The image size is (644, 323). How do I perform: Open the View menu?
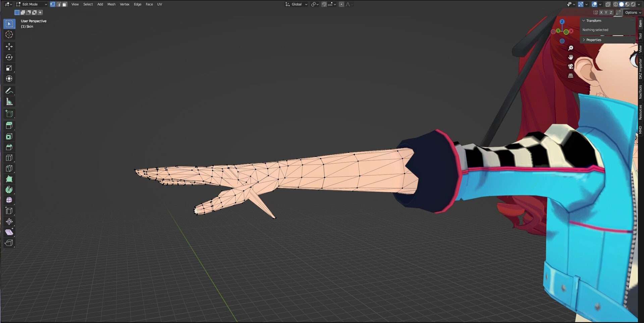[x=75, y=4]
